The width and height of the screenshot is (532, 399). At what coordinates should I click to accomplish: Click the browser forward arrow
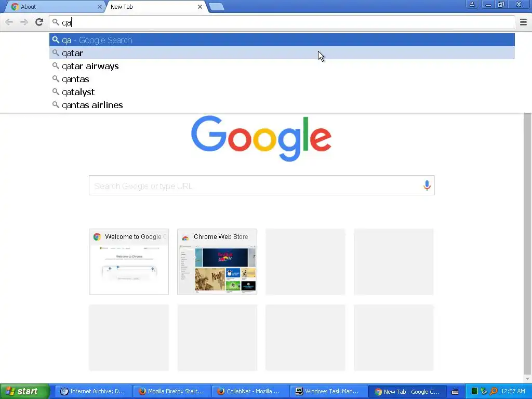tap(24, 22)
